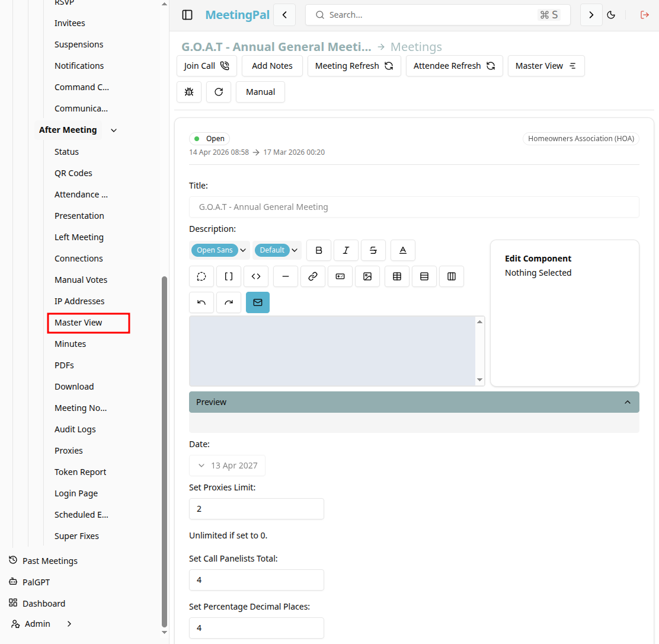This screenshot has height=644, width=659.
Task: Open Minutes in sidebar
Action: tap(70, 344)
